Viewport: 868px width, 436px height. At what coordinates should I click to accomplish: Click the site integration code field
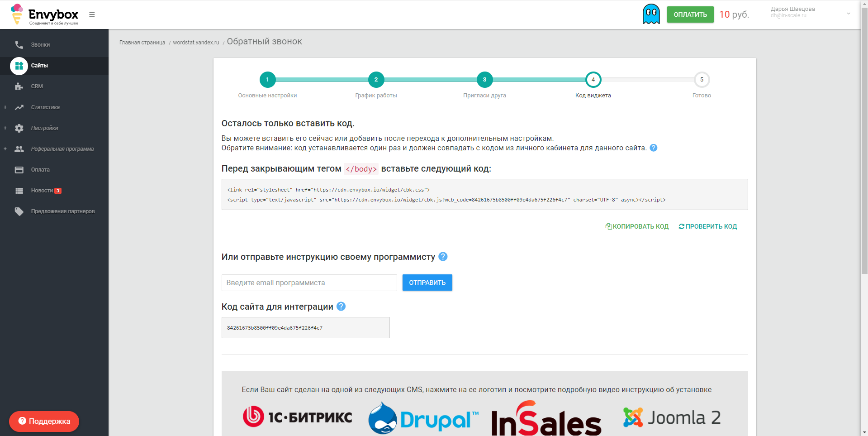click(306, 327)
